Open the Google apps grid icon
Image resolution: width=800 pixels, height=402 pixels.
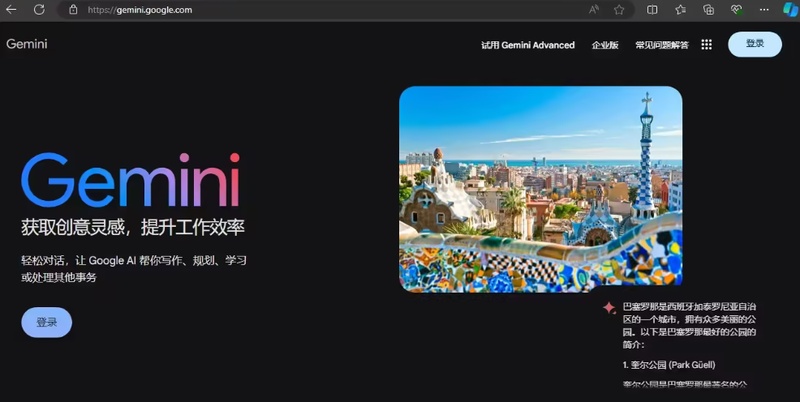pyautogui.click(x=707, y=44)
